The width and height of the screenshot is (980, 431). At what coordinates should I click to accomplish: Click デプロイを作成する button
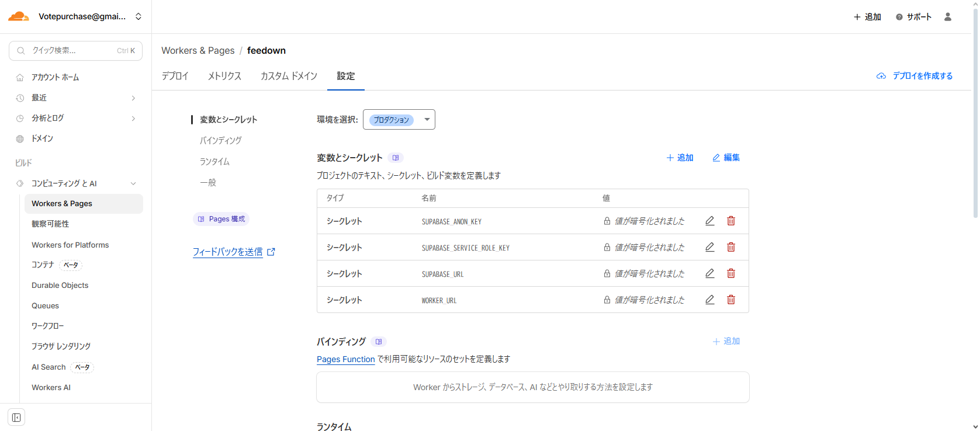pyautogui.click(x=915, y=76)
